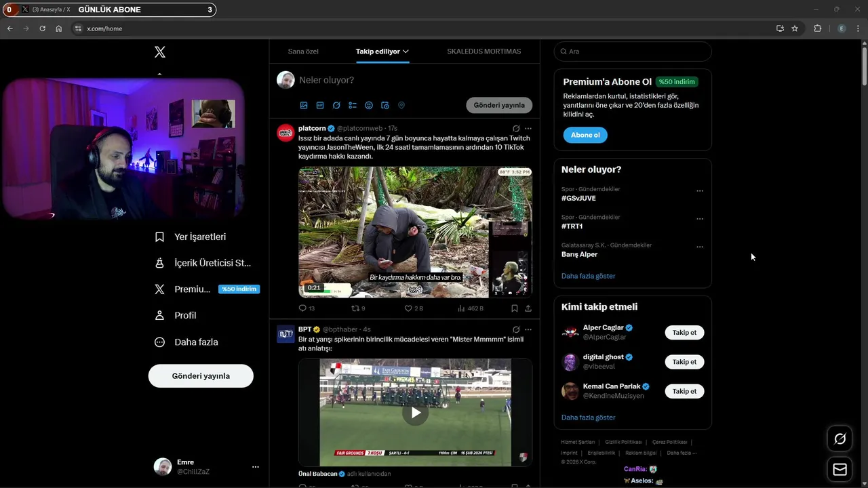Click Abone ol premium button
The height and width of the screenshot is (488, 868).
coord(585,135)
